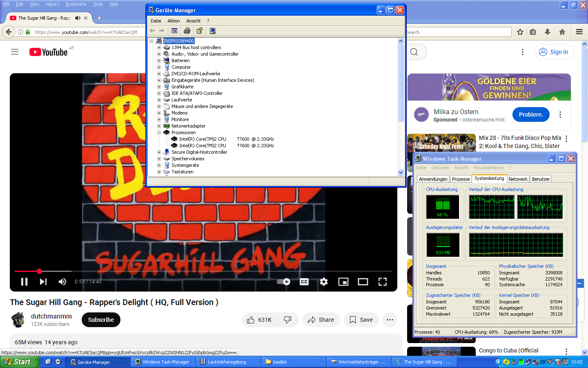Expand Grafikkarte device node

pyautogui.click(x=159, y=87)
